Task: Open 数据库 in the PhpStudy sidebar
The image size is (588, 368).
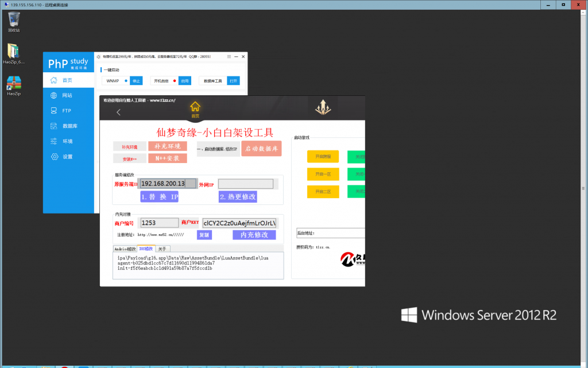Action: pos(68,126)
